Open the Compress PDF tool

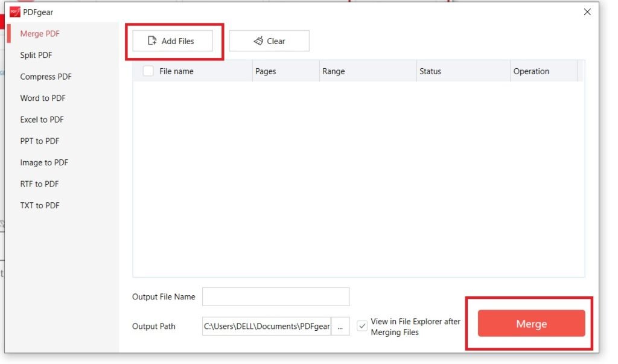(45, 77)
